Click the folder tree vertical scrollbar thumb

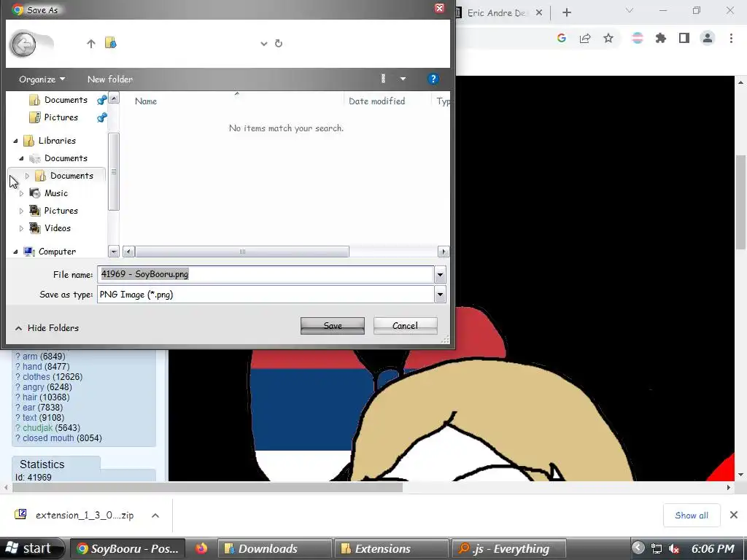coord(113,171)
